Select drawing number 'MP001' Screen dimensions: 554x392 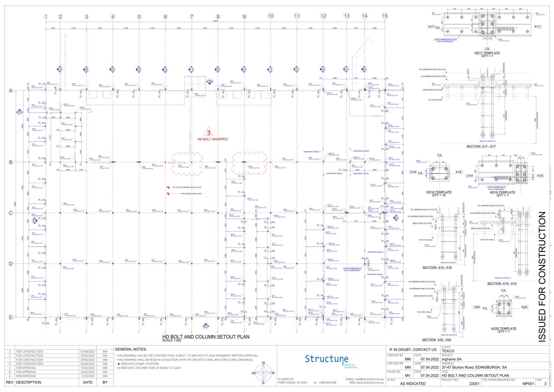point(528,384)
